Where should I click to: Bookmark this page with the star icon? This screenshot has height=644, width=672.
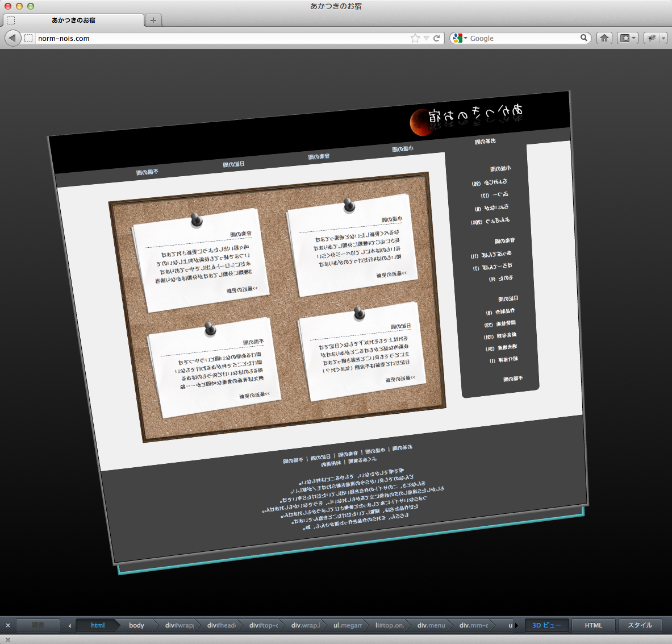pos(415,38)
